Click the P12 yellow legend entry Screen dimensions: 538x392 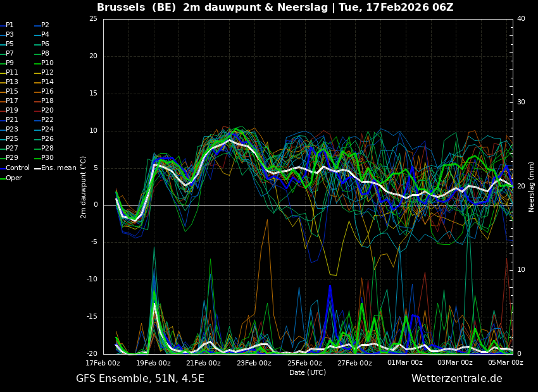click(47, 73)
